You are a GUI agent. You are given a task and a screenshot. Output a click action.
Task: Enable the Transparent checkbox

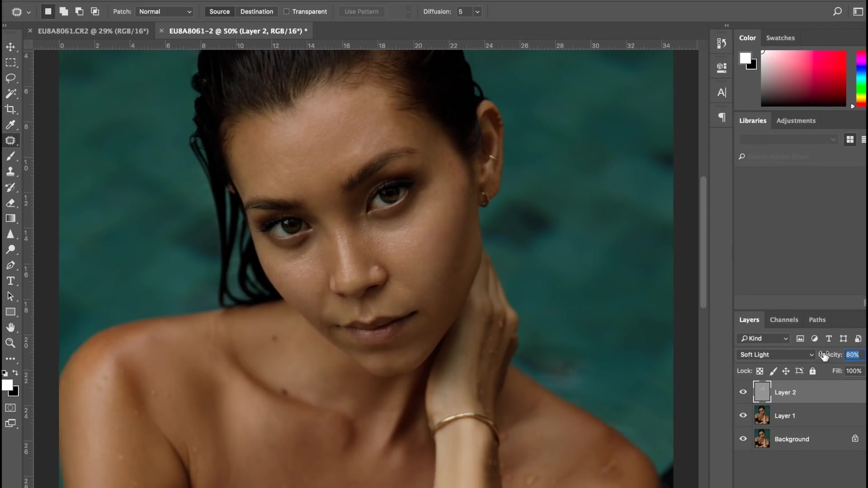[286, 12]
